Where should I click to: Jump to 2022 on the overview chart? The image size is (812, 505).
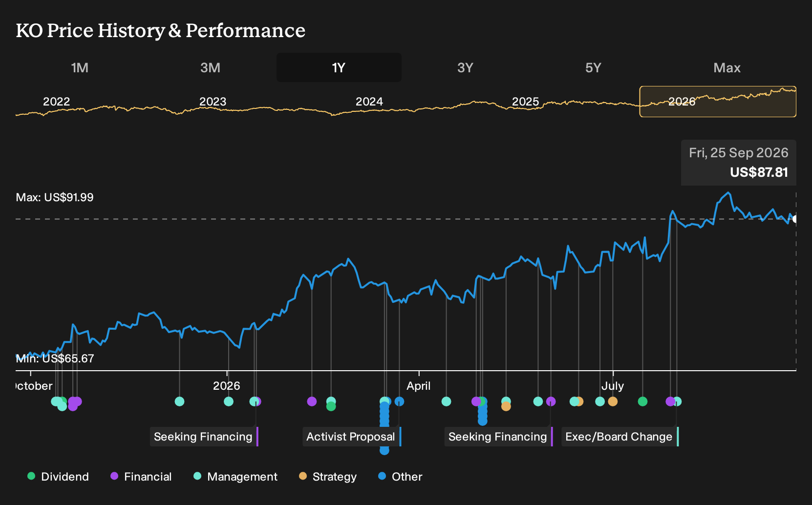click(x=57, y=102)
